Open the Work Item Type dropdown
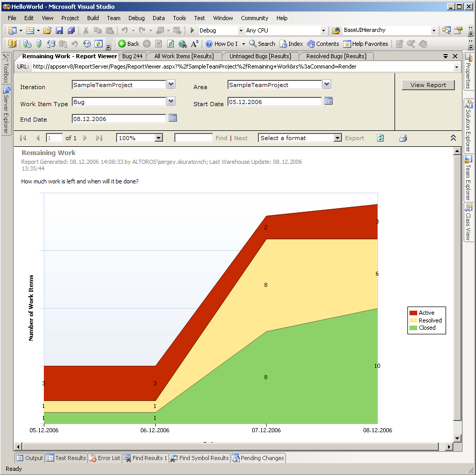 171,101
